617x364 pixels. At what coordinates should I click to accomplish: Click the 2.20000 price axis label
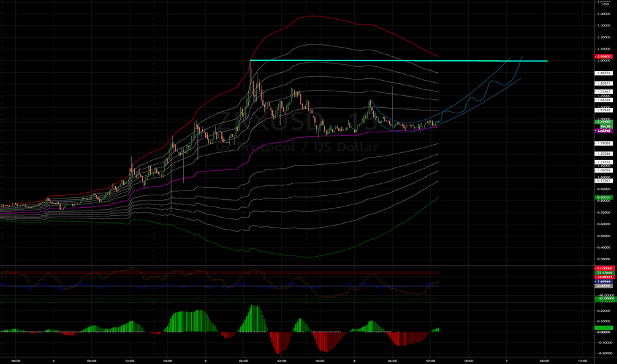604,37
